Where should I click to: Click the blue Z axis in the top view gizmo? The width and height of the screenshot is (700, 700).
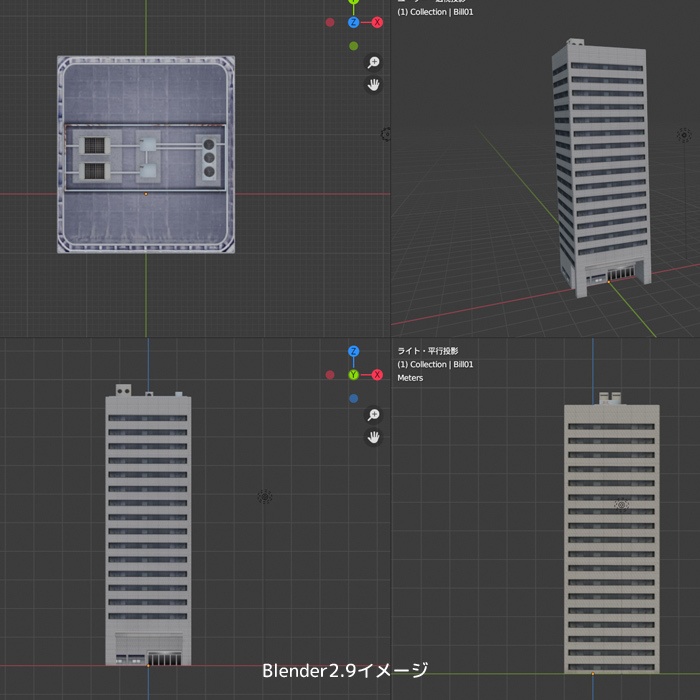click(354, 22)
